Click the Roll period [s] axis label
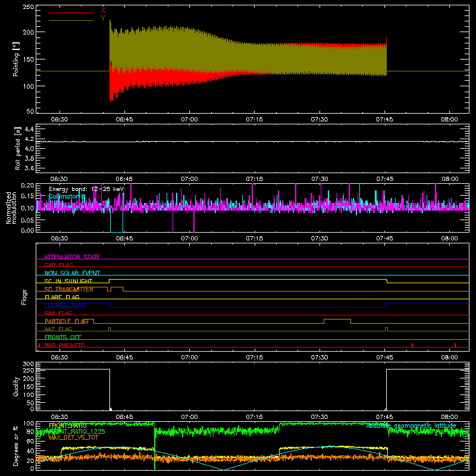The image size is (476, 476). pyautogui.click(x=17, y=148)
